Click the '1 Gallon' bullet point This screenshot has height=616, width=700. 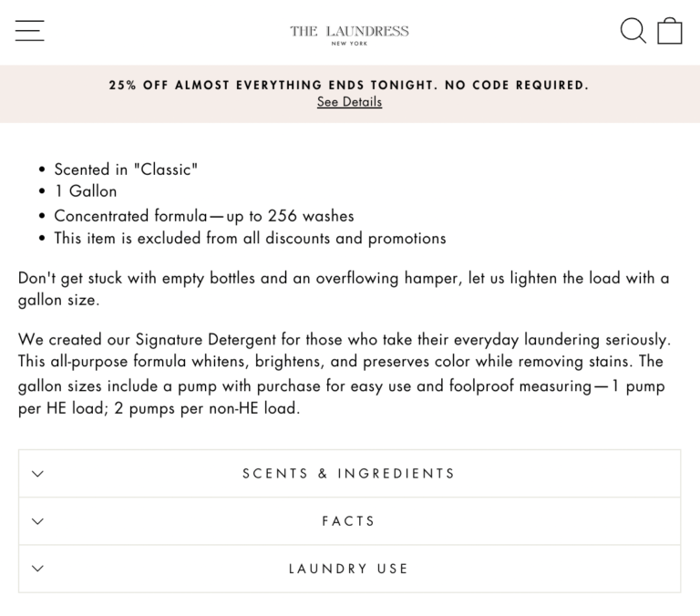click(86, 191)
